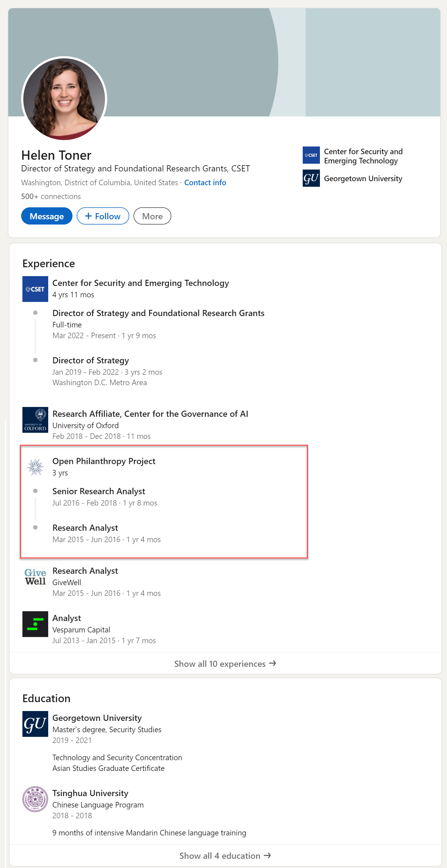This screenshot has width=447, height=868.
Task: Open Tsinghua University seal logo
Action: [x=35, y=799]
